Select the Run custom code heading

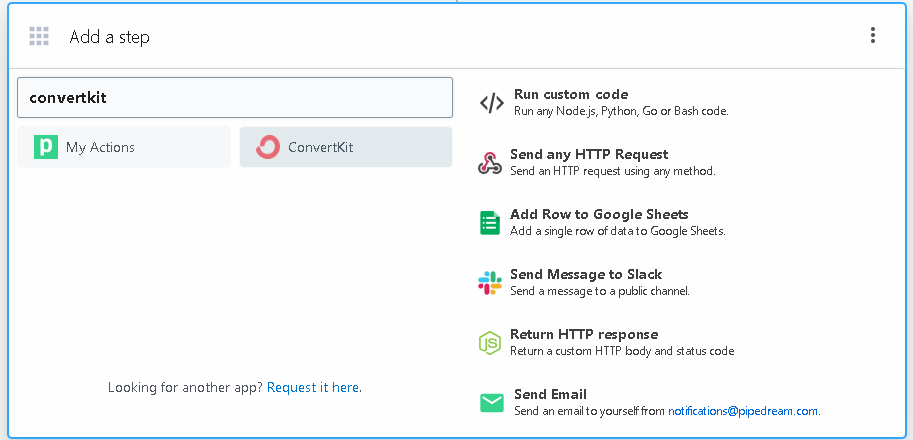(x=571, y=94)
